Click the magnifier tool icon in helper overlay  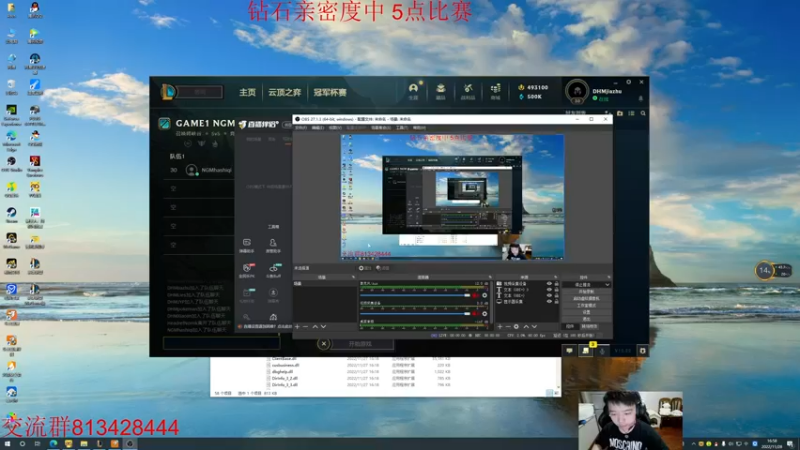coord(247,317)
